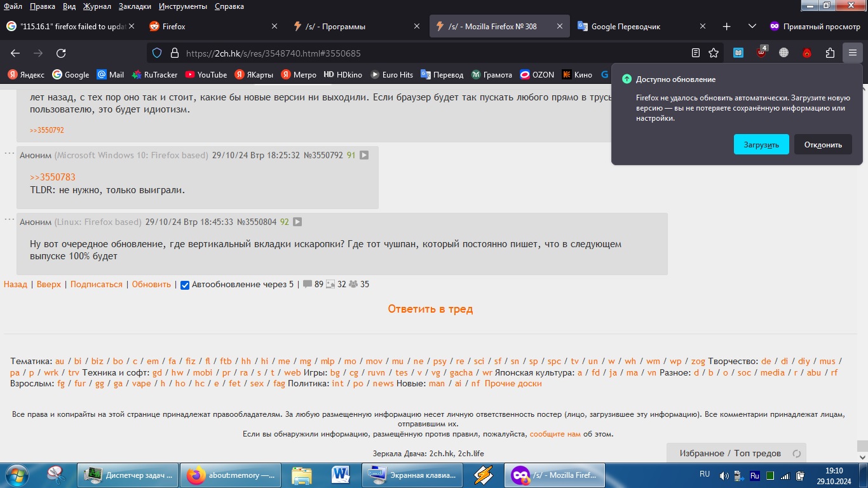Click the Вверх link
The image size is (868, 488).
pyautogui.click(x=49, y=285)
